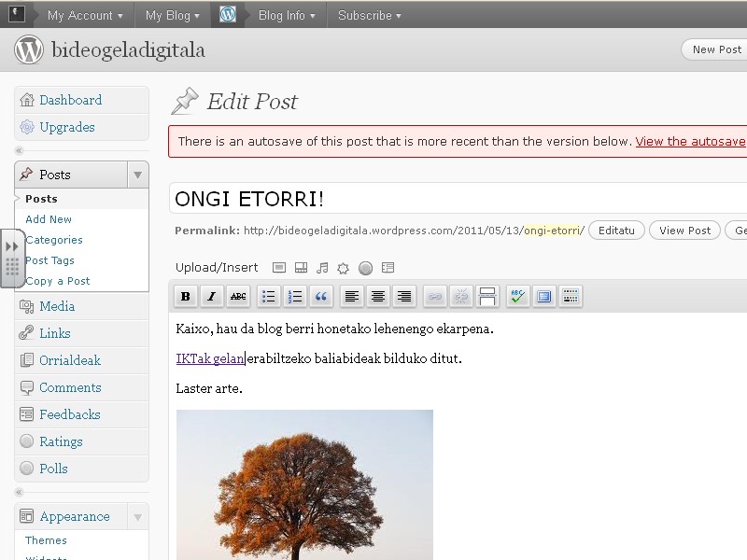747x560 pixels.
Task: Click the New Post button
Action: pyautogui.click(x=714, y=49)
